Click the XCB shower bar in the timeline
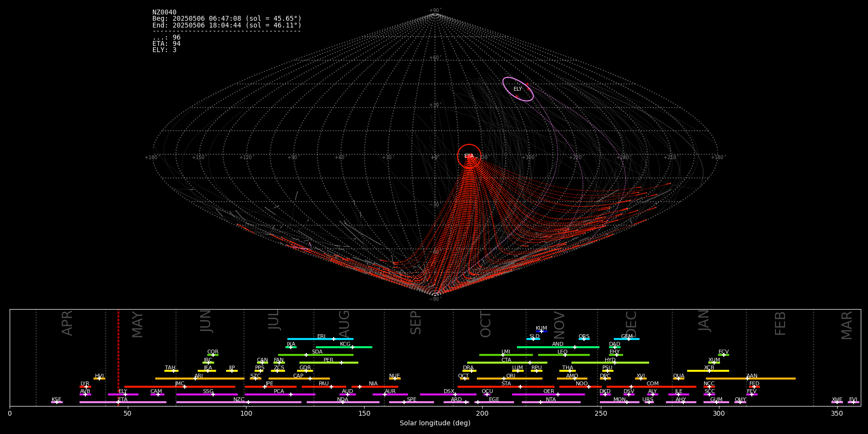 708,371
